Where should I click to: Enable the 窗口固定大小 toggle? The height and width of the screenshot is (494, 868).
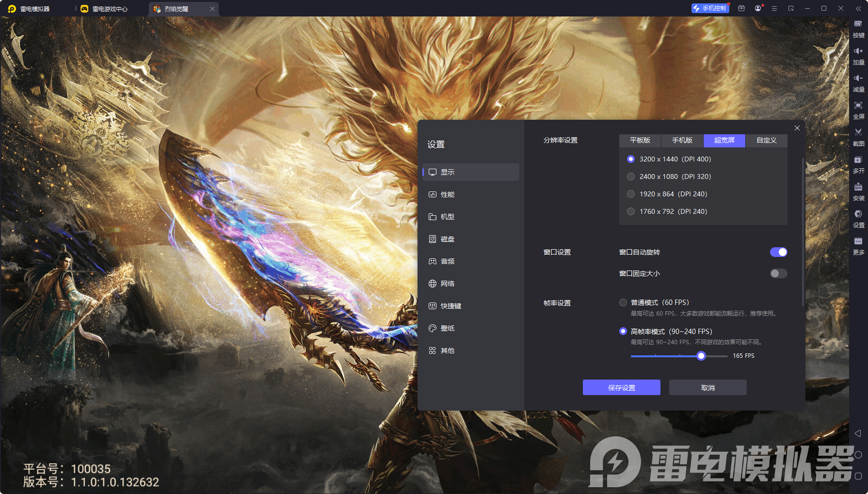pyautogui.click(x=778, y=273)
